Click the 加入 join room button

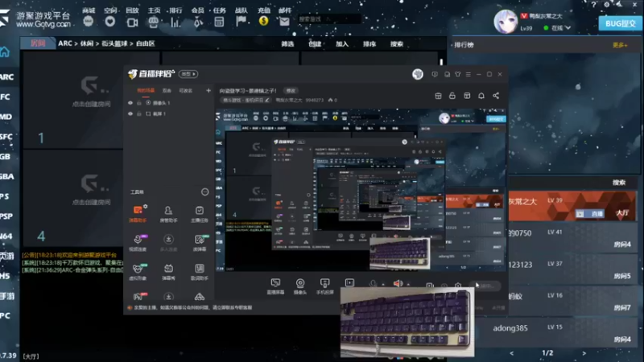[x=342, y=44]
